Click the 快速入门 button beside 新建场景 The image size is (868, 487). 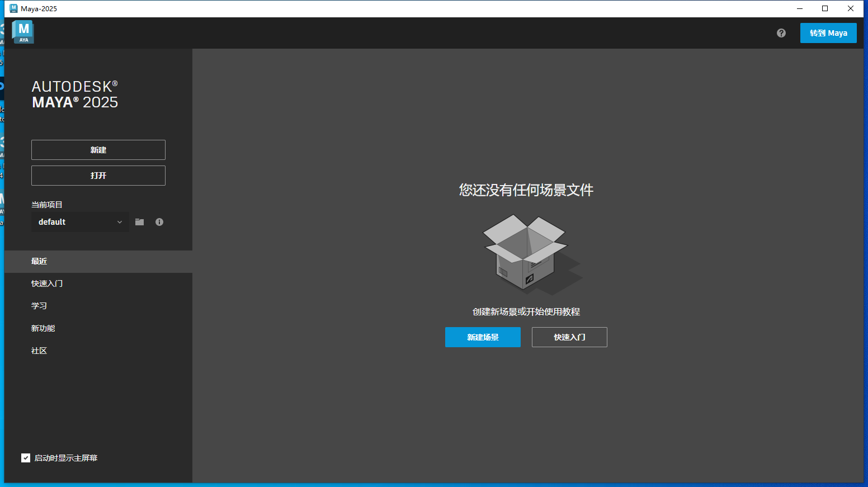[x=569, y=337]
